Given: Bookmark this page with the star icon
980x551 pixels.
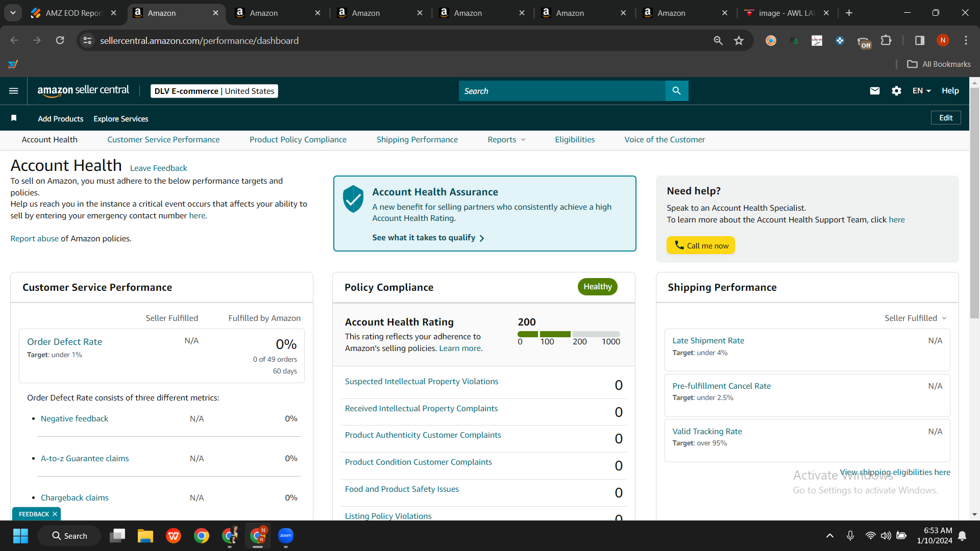Looking at the screenshot, I should [x=739, y=40].
